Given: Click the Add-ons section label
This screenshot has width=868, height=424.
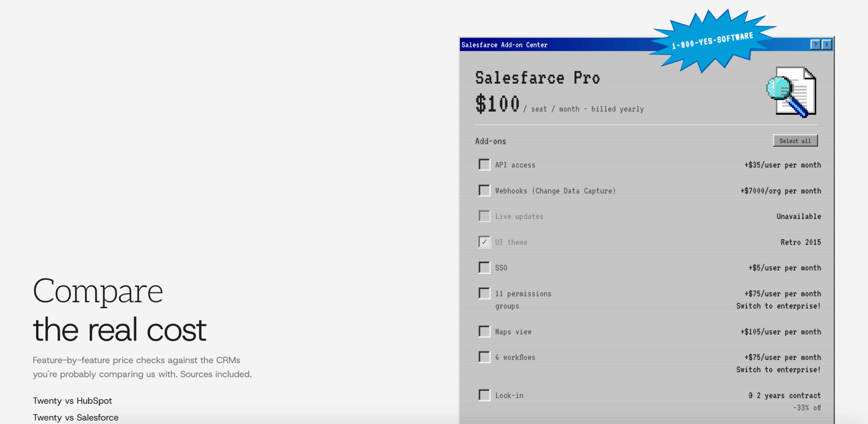Looking at the screenshot, I should (490, 141).
